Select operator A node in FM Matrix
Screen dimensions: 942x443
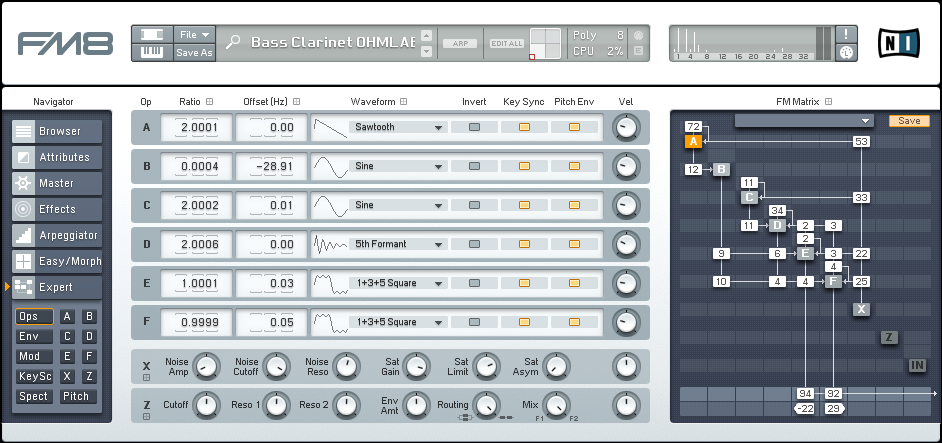(693, 142)
